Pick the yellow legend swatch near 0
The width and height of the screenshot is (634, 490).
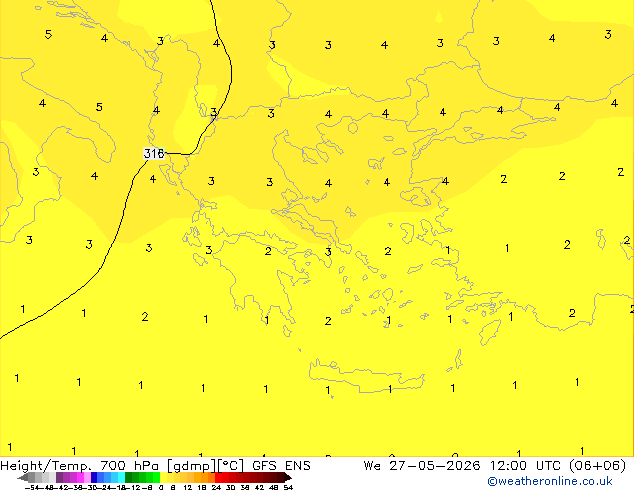click(x=163, y=477)
